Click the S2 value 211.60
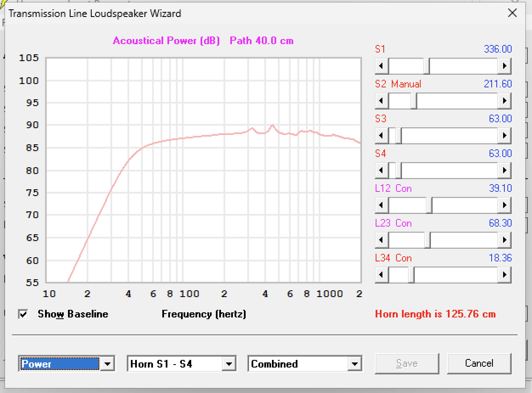Screen dimensions: 532x393 [498, 84]
